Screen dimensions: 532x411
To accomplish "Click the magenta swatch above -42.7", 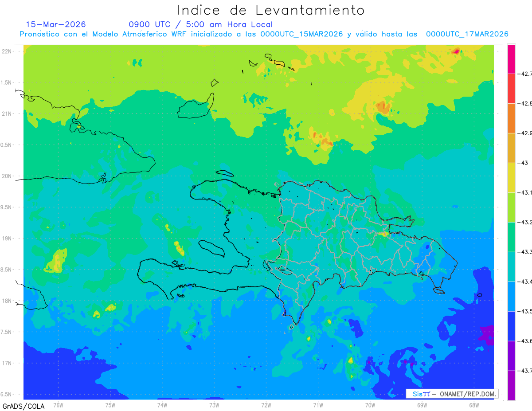I will pyautogui.click(x=511, y=59).
